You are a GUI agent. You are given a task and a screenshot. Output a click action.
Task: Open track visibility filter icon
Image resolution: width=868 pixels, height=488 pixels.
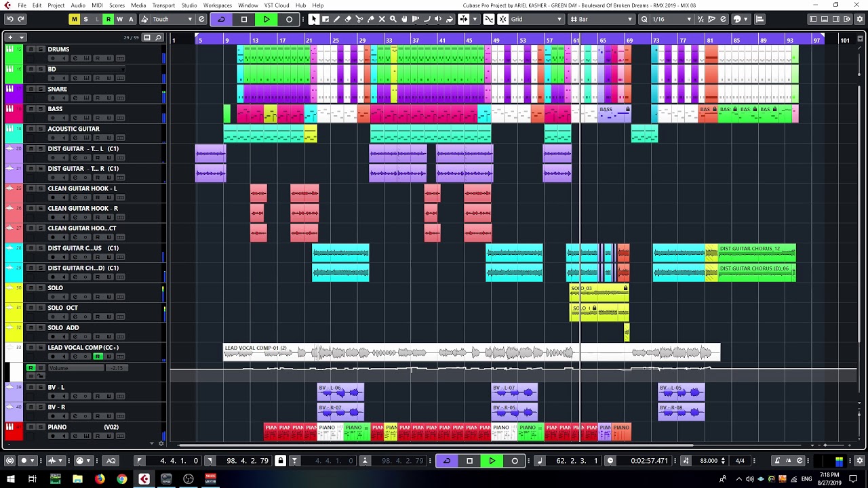(x=147, y=37)
